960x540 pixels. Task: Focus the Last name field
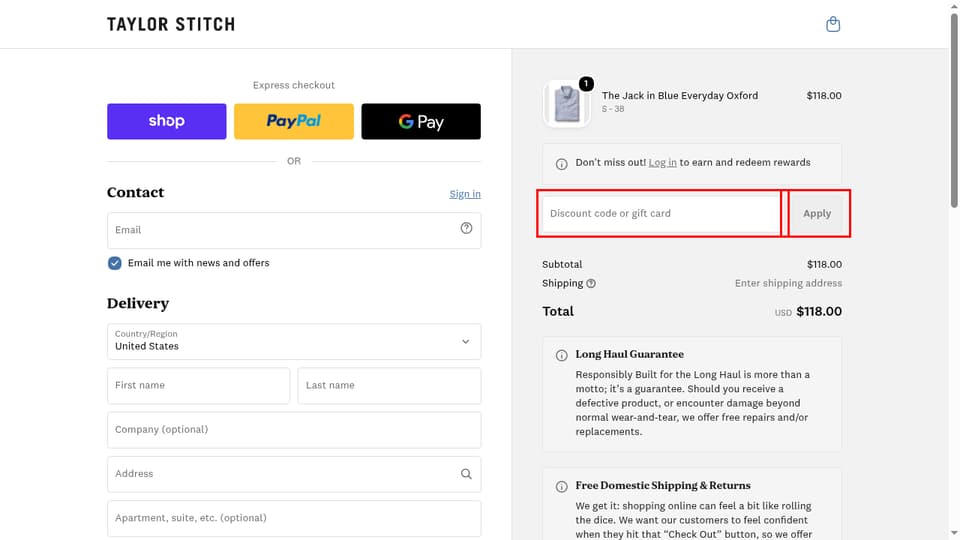tap(389, 386)
